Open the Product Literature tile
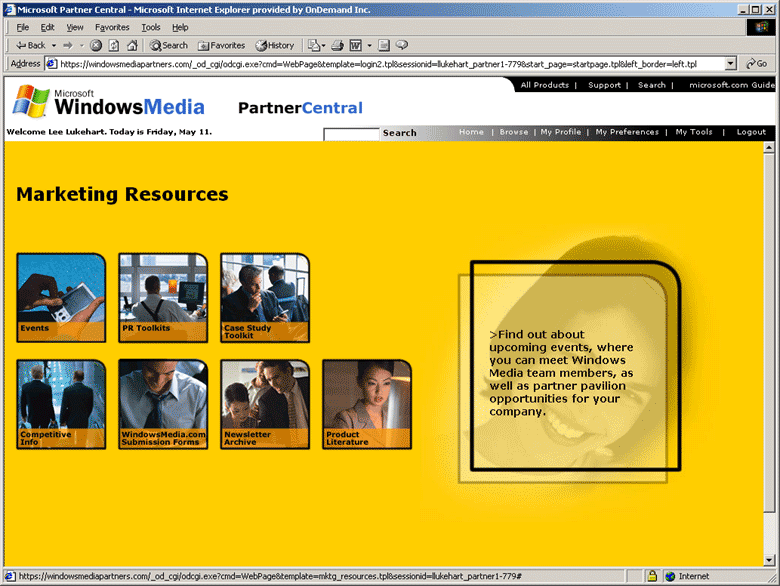Viewport: 780px width, 586px height. (x=367, y=404)
